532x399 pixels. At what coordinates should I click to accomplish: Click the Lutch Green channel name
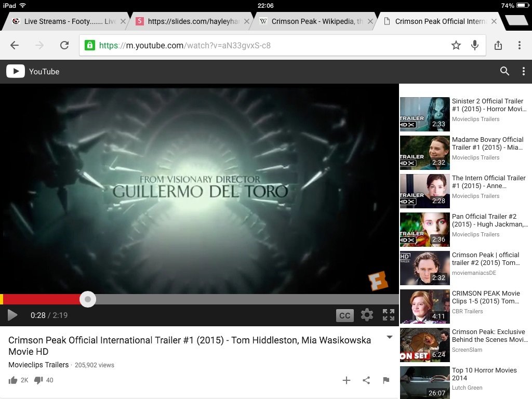467,388
